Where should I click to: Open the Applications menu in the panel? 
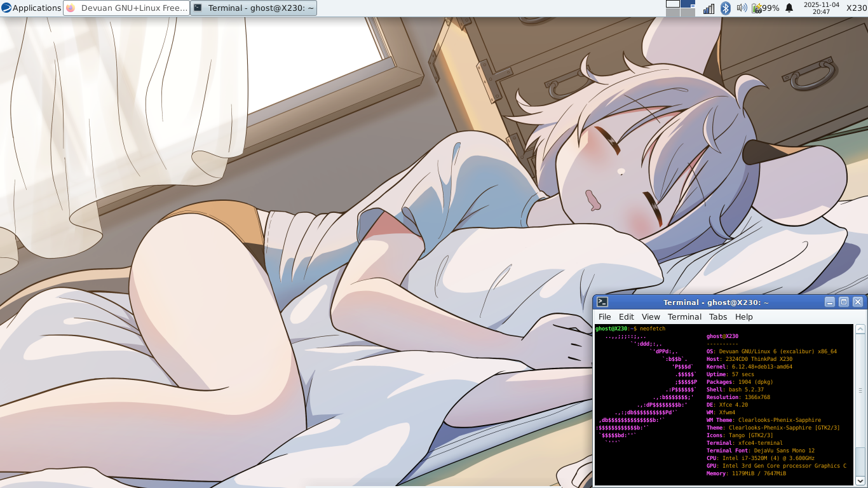click(31, 8)
